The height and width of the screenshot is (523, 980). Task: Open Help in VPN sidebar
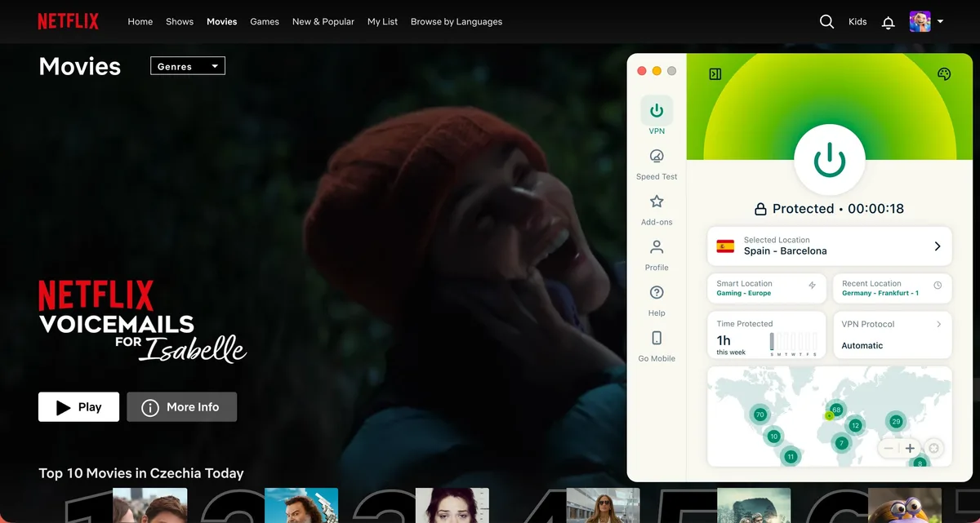(657, 299)
